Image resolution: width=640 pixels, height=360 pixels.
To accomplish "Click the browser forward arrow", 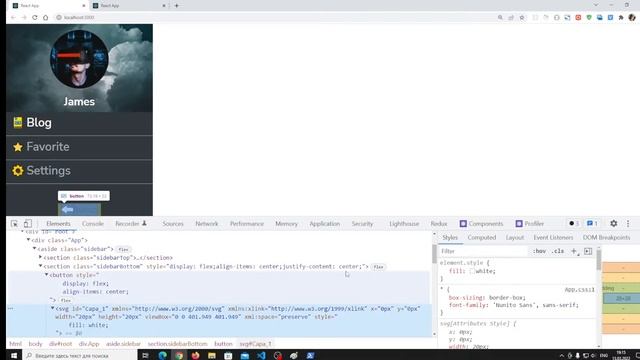I will (x=24, y=18).
